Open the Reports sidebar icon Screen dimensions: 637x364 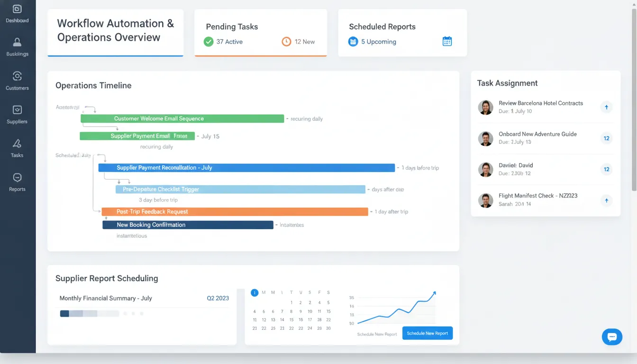click(x=17, y=178)
